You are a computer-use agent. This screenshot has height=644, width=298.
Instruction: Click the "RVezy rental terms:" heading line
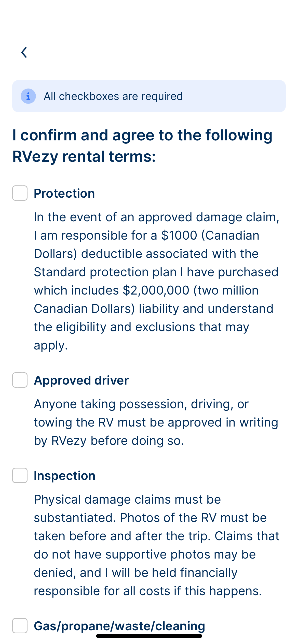click(x=84, y=156)
